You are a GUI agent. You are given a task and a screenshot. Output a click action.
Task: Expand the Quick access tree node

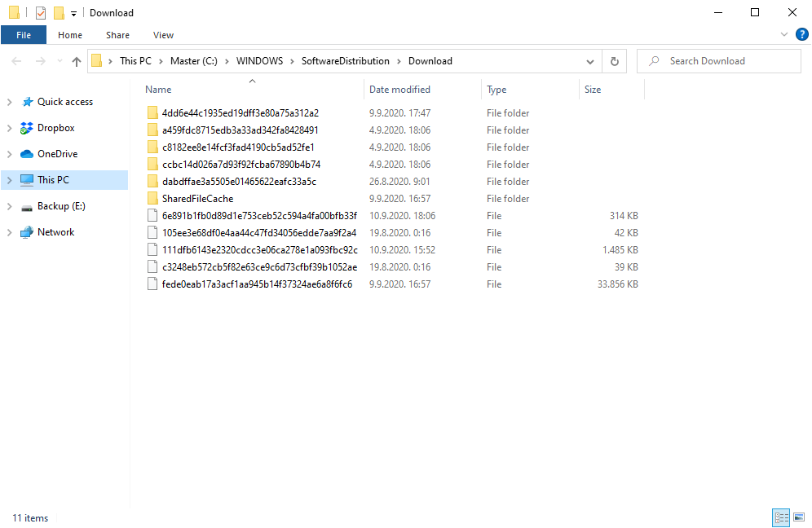pos(9,102)
